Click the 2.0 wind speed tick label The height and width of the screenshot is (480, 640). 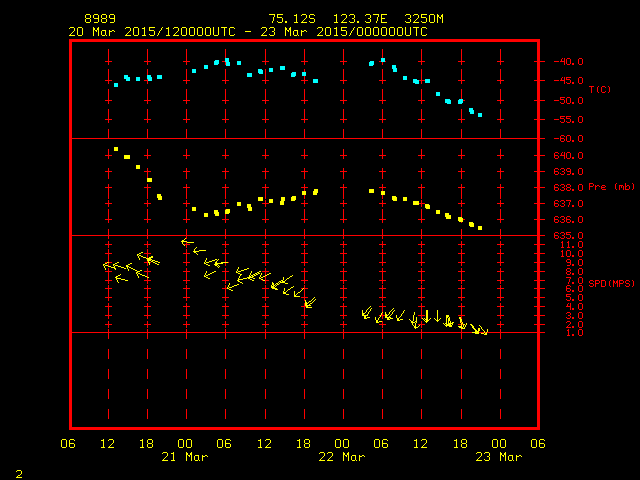coord(574,325)
